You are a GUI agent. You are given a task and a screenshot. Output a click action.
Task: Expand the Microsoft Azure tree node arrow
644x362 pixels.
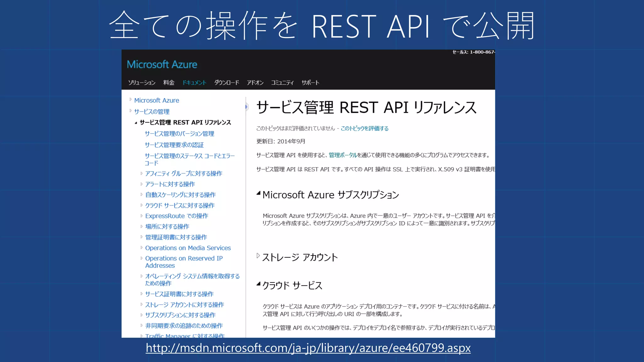[130, 100]
